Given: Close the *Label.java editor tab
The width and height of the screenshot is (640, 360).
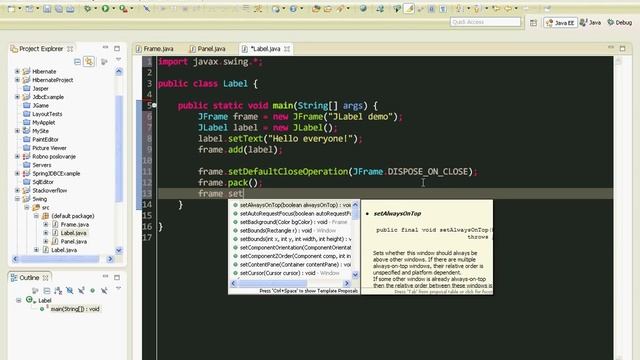Looking at the screenshot, I should pyautogui.click(x=287, y=49).
